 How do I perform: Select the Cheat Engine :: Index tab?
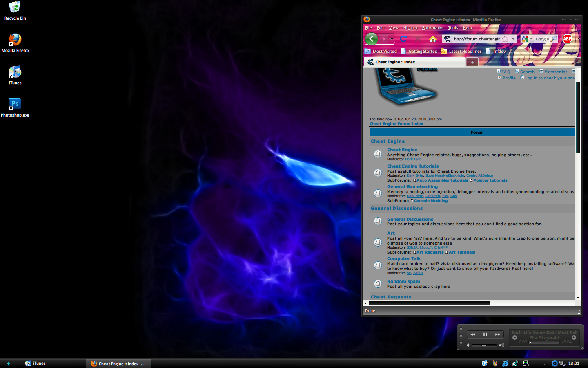[x=414, y=62]
